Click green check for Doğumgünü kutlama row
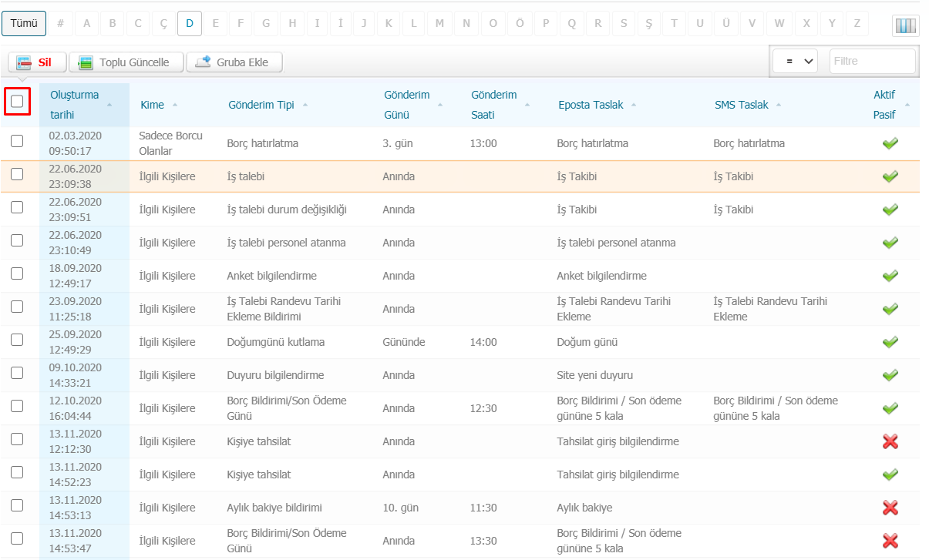 (890, 342)
